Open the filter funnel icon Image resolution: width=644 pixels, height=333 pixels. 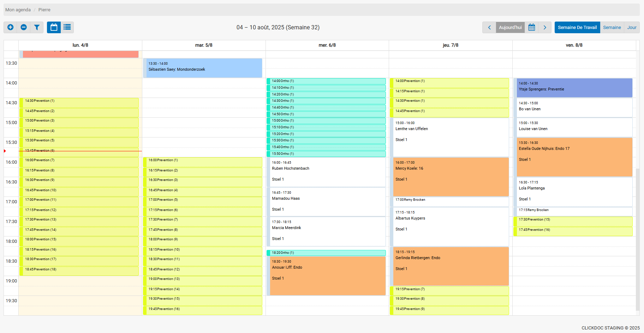coord(37,27)
